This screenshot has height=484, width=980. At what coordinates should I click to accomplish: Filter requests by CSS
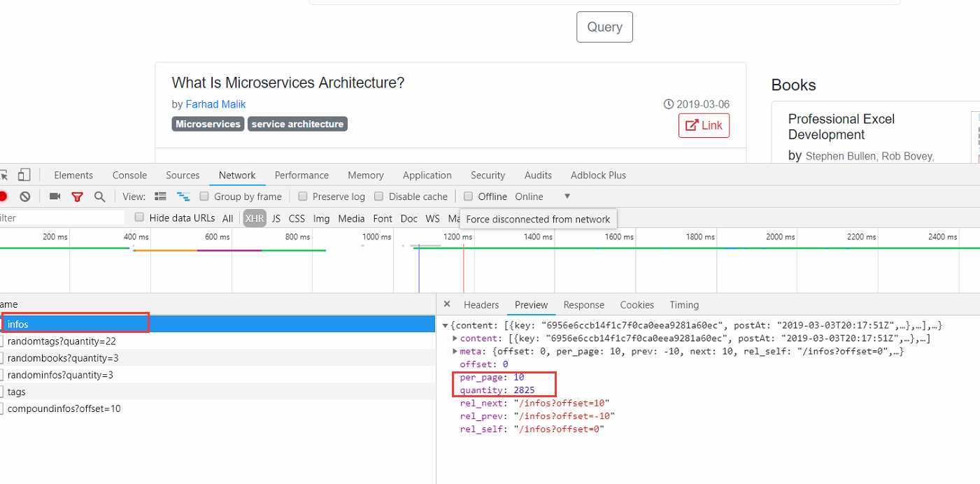[x=297, y=218]
